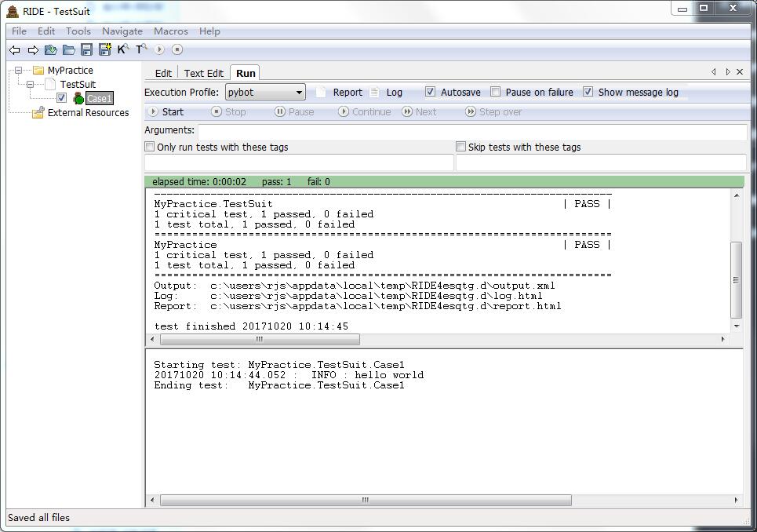Click the Save All toolbar icon
The image size is (757, 532).
pos(105,50)
